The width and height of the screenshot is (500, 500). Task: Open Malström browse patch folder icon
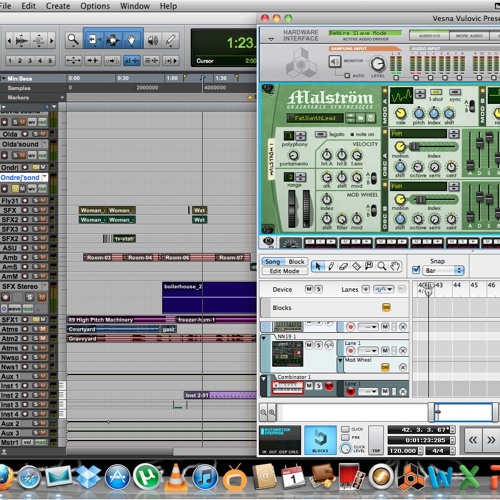[x=360, y=118]
